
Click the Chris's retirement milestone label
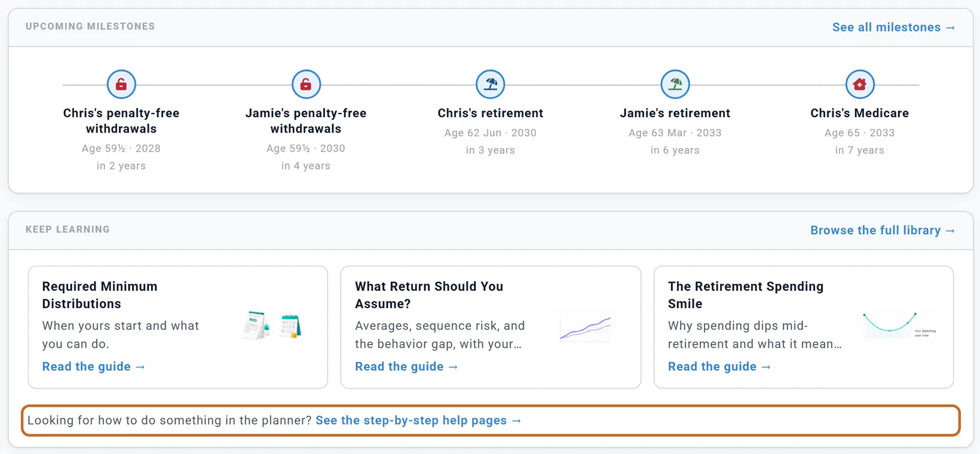491,113
